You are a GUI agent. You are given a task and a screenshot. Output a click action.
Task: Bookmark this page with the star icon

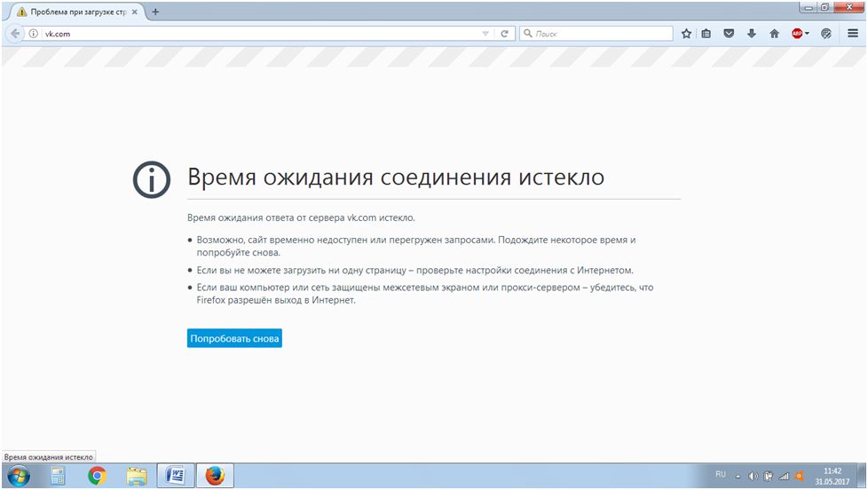686,34
